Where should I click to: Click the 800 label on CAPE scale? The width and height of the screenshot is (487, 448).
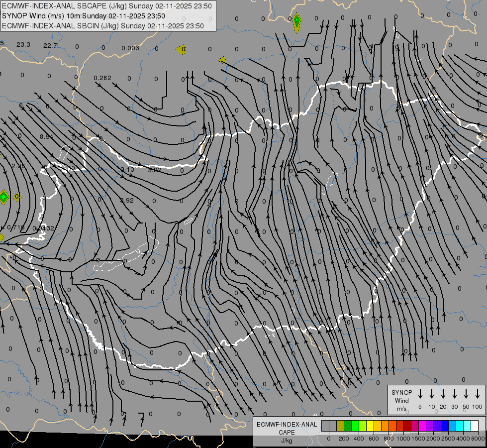pyautogui.click(x=389, y=439)
